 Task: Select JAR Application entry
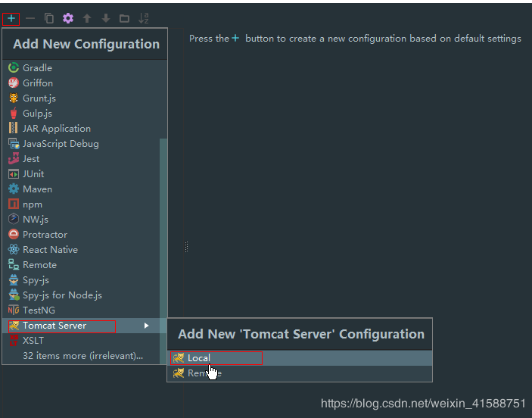pyautogui.click(x=84, y=129)
